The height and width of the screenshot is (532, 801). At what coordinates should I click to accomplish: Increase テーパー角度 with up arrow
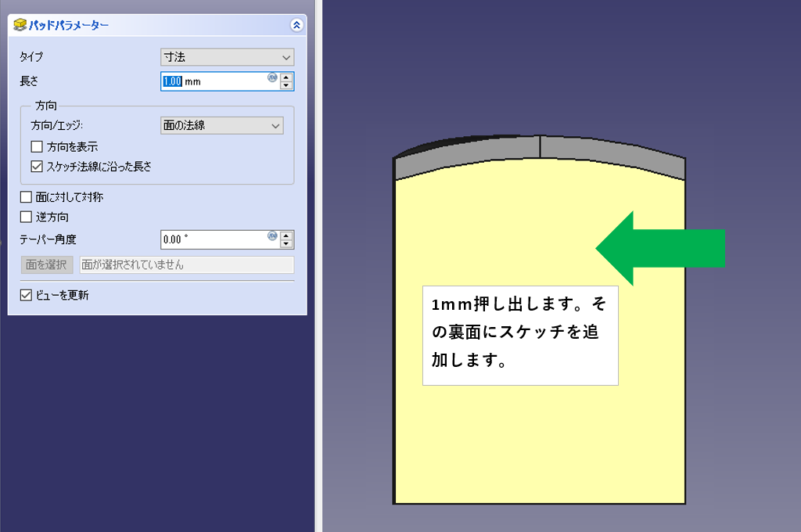[286, 235]
